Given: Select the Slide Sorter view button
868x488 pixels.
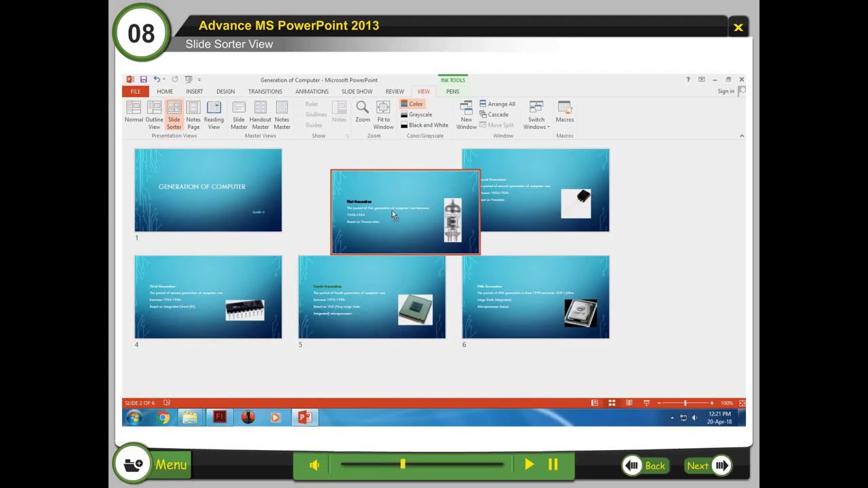Looking at the screenshot, I should click(x=174, y=115).
